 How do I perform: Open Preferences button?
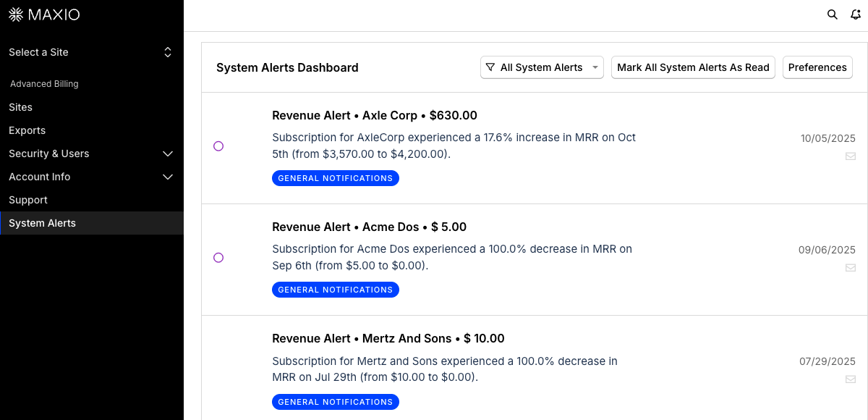817,67
